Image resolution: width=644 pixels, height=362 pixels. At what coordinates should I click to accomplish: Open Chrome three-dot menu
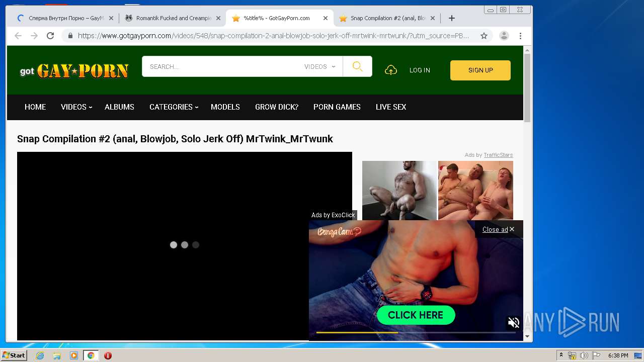tap(521, 36)
